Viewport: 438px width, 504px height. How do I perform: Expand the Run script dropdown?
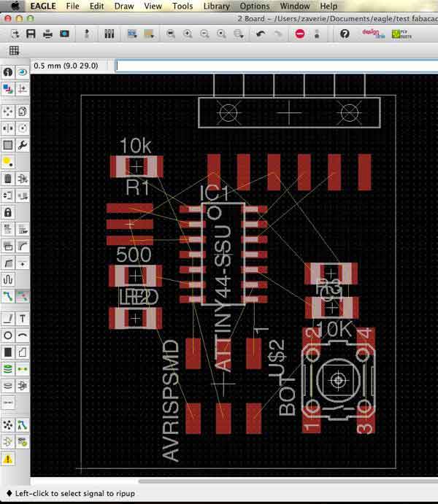132,34
